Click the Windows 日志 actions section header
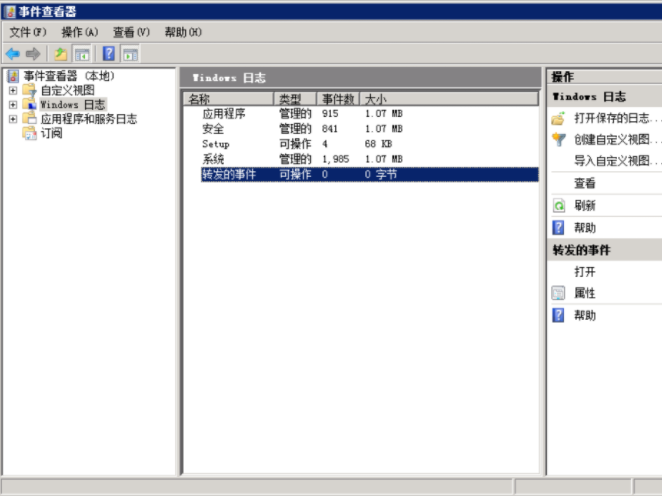The image size is (662, 496). (x=605, y=97)
